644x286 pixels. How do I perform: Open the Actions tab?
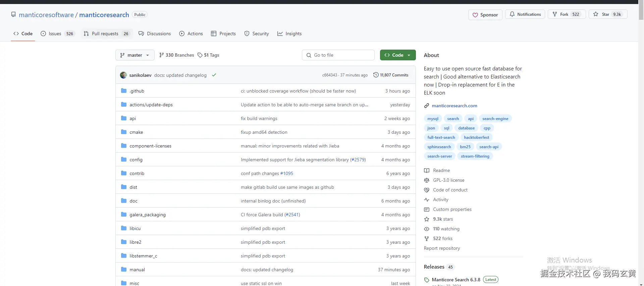click(x=191, y=34)
